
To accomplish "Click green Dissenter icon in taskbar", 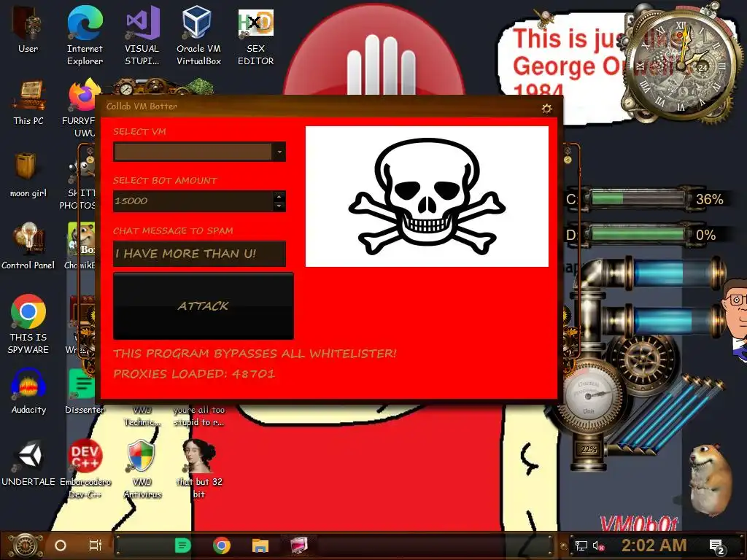I will point(182,545).
